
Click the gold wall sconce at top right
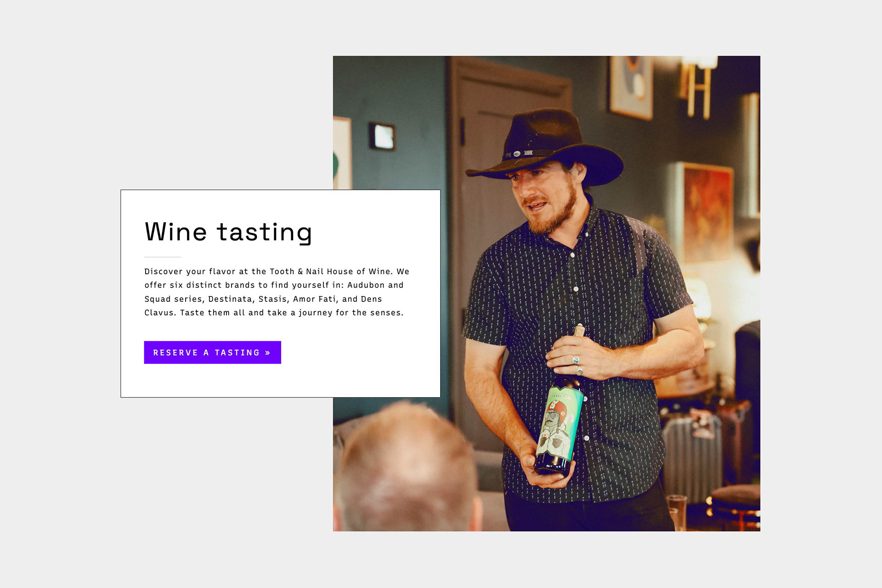pos(699,85)
